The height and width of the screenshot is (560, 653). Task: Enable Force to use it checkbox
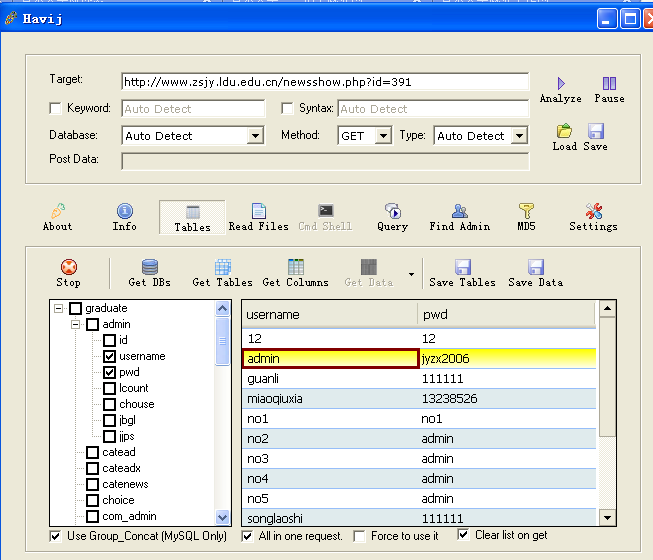(359, 536)
